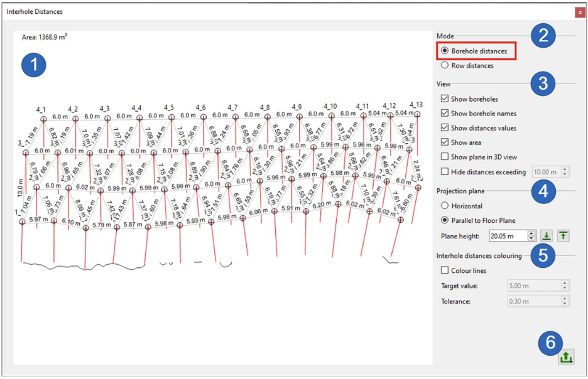588x379 pixels.
Task: Click borehole marker 4_13 in the diagram
Action: click(x=416, y=114)
